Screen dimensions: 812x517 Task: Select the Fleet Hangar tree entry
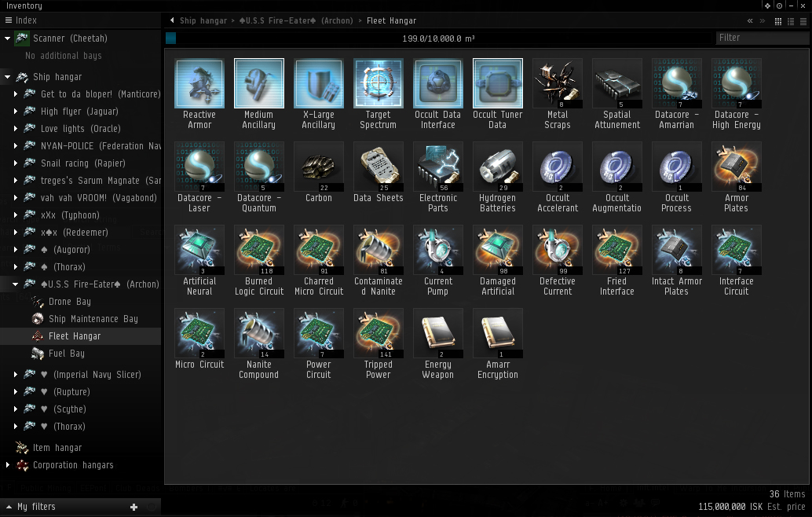80,336
